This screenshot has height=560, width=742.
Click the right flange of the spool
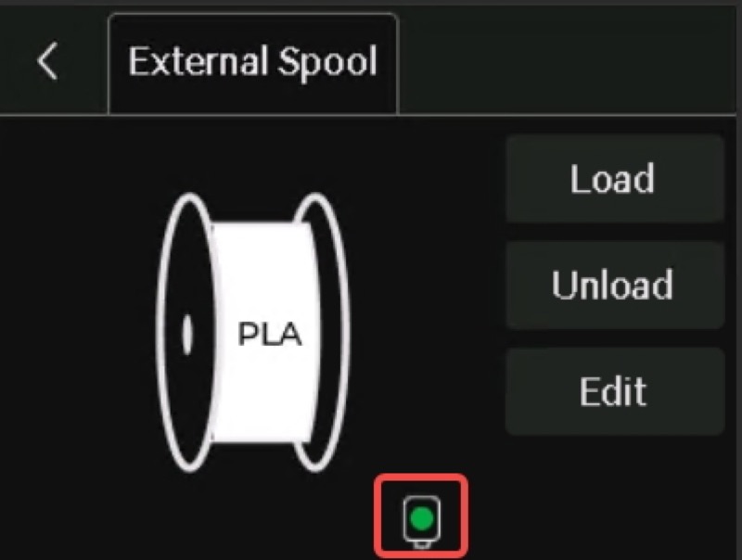[320, 333]
